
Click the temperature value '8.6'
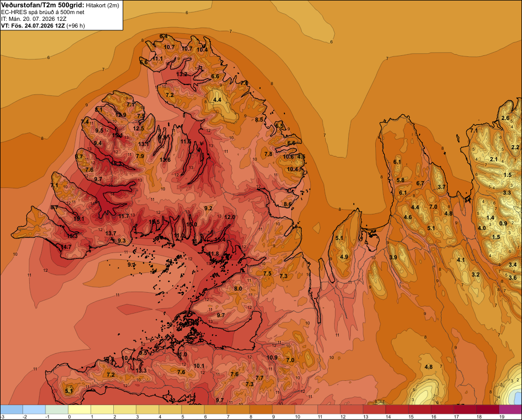pos(288,205)
